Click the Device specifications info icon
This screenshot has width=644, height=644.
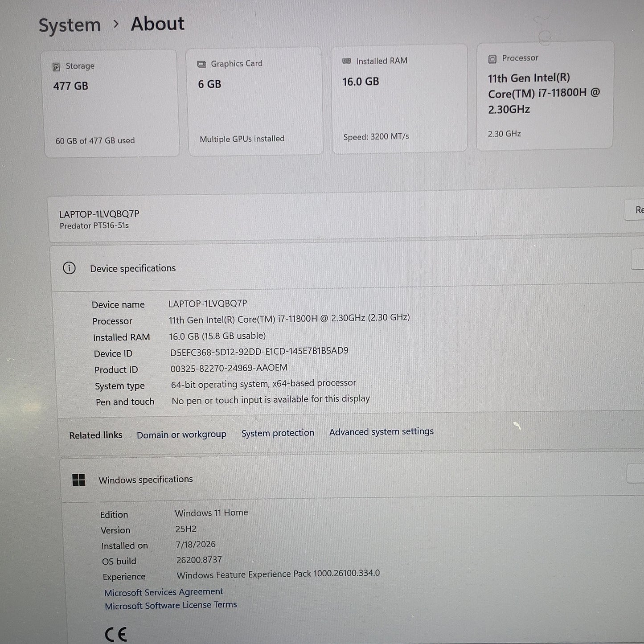(x=69, y=268)
